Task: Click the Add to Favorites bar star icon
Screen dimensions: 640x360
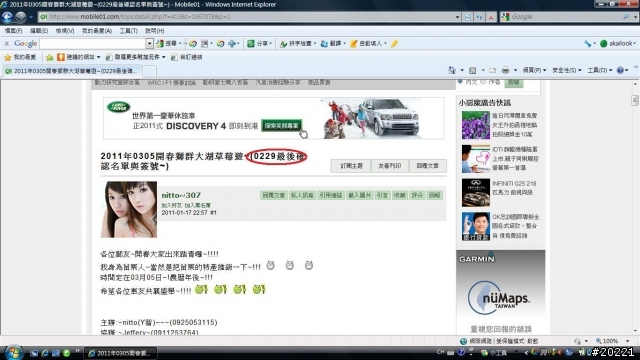Action: [49, 57]
